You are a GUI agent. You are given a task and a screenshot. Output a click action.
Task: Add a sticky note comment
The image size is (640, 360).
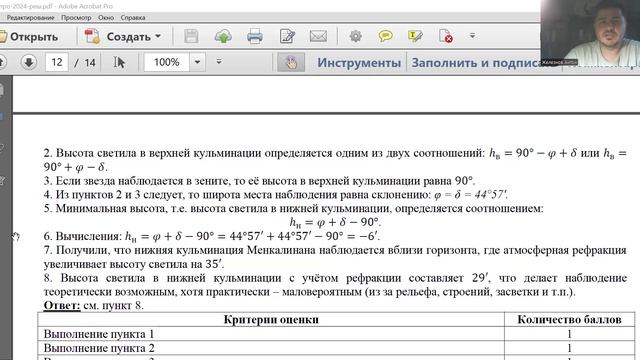point(385,36)
